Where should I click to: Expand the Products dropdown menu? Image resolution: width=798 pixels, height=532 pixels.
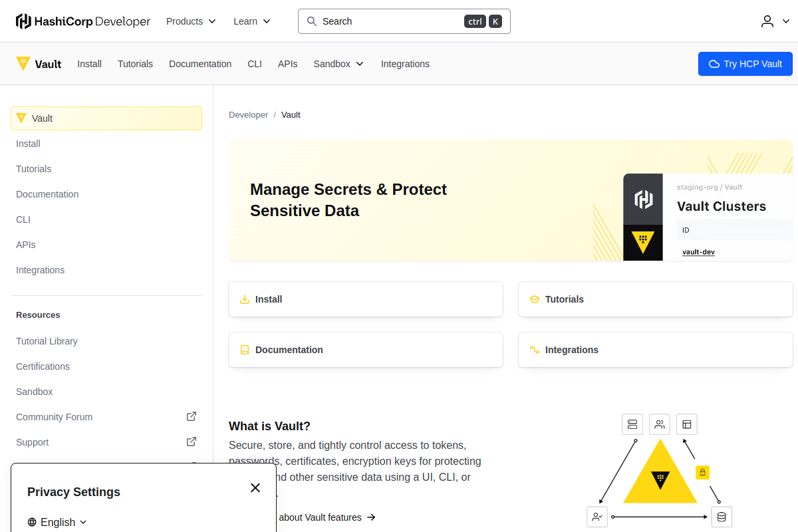coord(192,21)
